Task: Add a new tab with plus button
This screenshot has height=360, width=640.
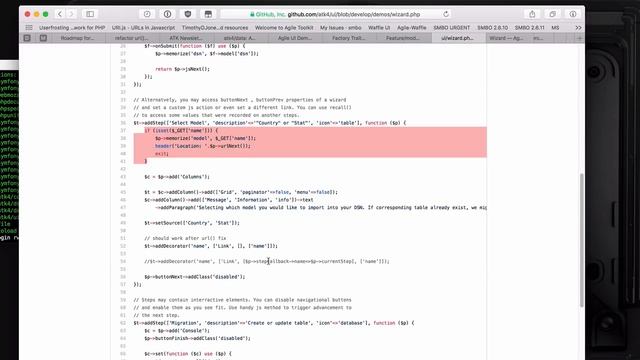Action: tap(580, 38)
